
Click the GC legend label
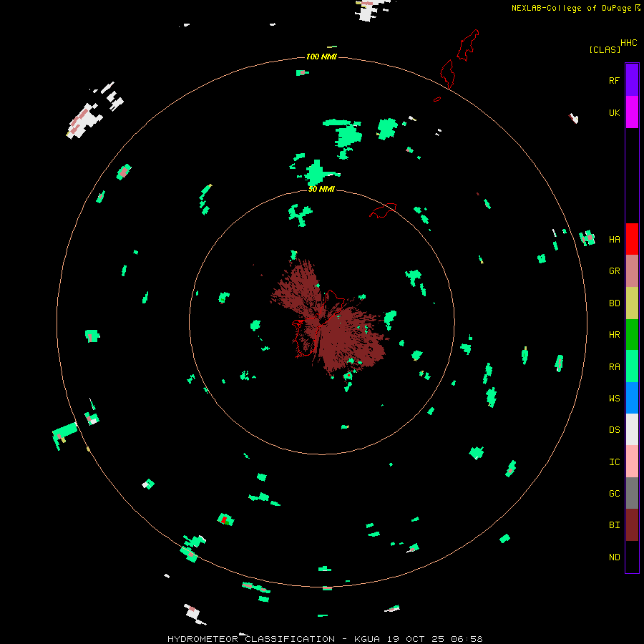point(614,494)
